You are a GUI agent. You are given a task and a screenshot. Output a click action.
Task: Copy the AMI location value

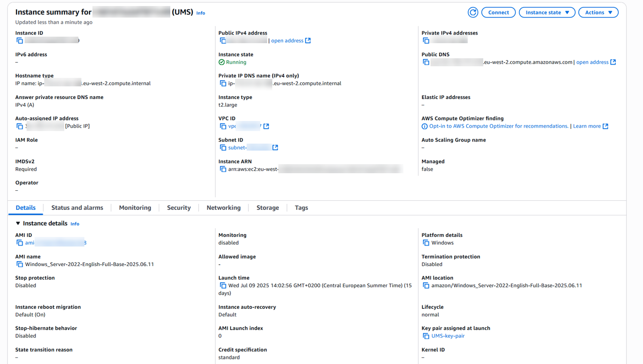pos(425,286)
